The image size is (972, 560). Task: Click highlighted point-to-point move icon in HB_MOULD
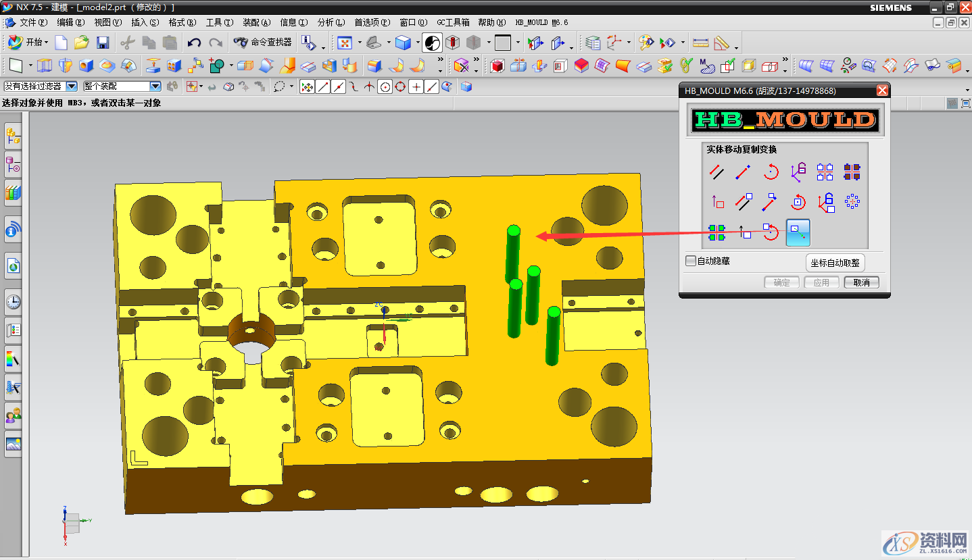pos(798,232)
